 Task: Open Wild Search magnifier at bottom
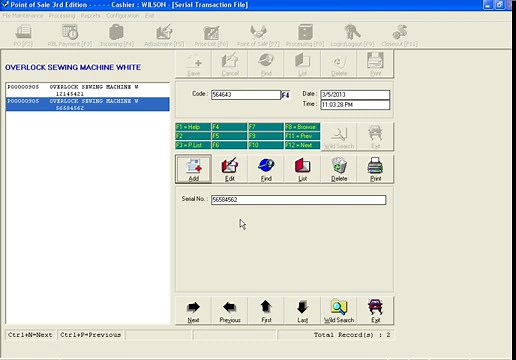339,311
